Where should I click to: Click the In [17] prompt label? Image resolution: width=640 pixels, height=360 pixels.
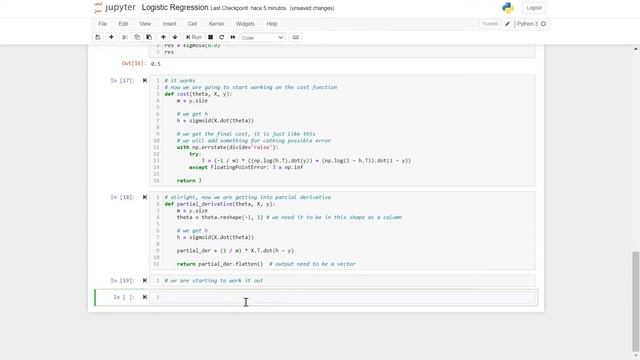122,80
